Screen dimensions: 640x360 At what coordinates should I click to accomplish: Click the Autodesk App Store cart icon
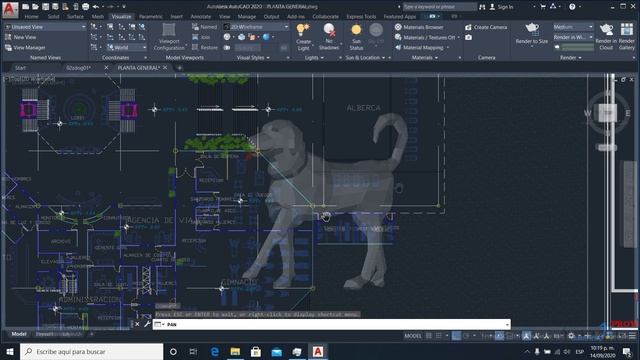[542, 7]
